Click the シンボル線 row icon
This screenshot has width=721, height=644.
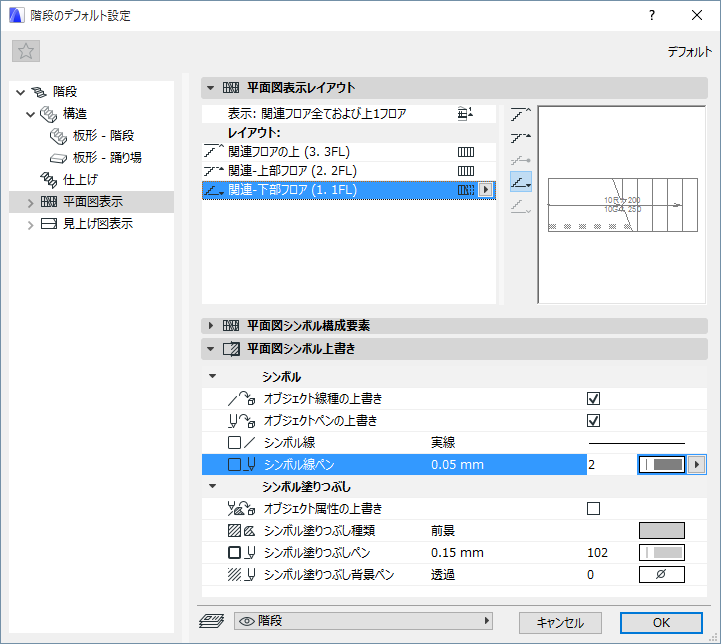[241, 443]
